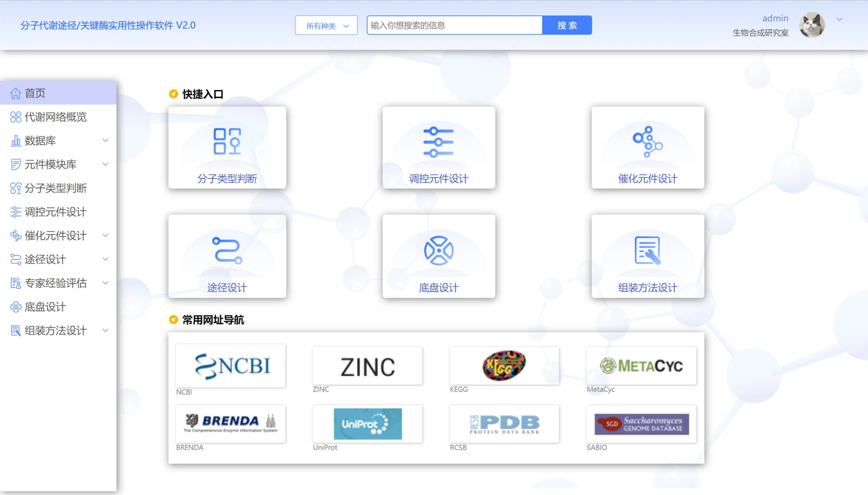Click the blue 搜索 button
Viewport: 868px width, 495px height.
[x=567, y=25]
